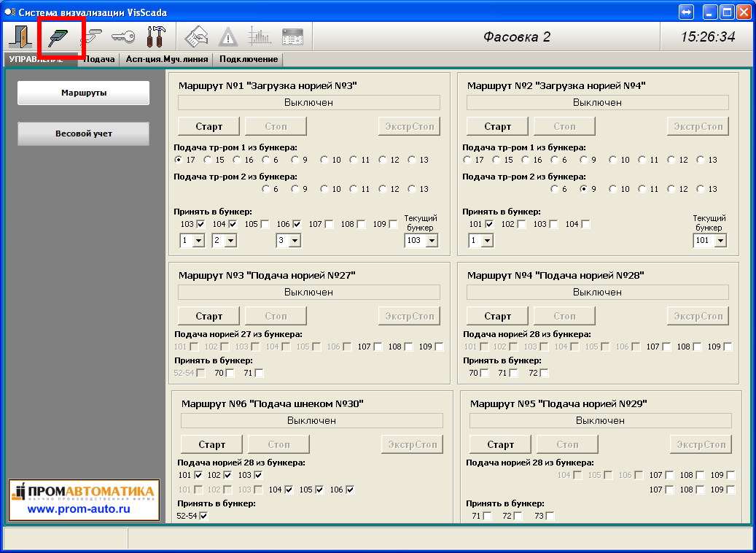756x553 pixels.
Task: Click the table report icon in toolbar
Action: 292,36
